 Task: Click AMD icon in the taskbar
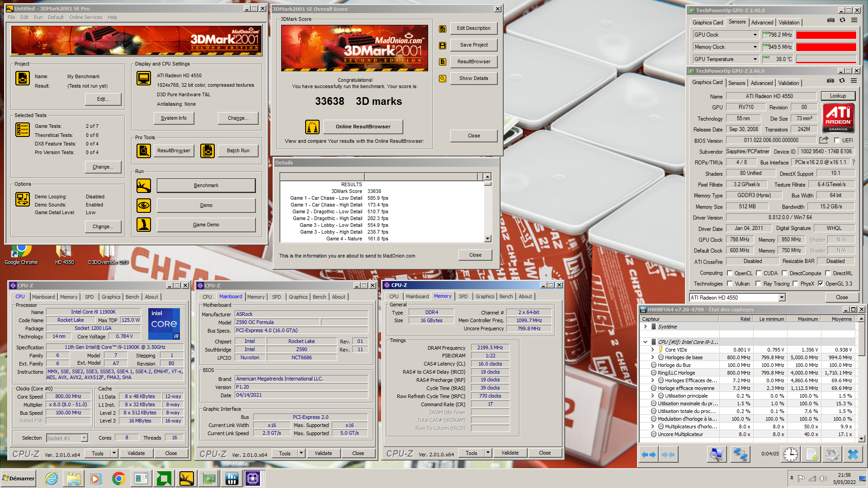click(x=164, y=479)
